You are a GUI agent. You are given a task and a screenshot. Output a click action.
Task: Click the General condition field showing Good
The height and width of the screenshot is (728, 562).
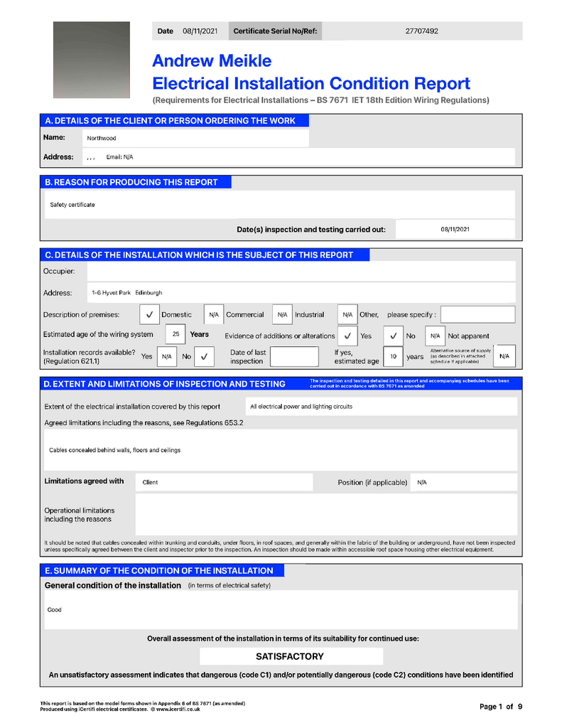281,609
